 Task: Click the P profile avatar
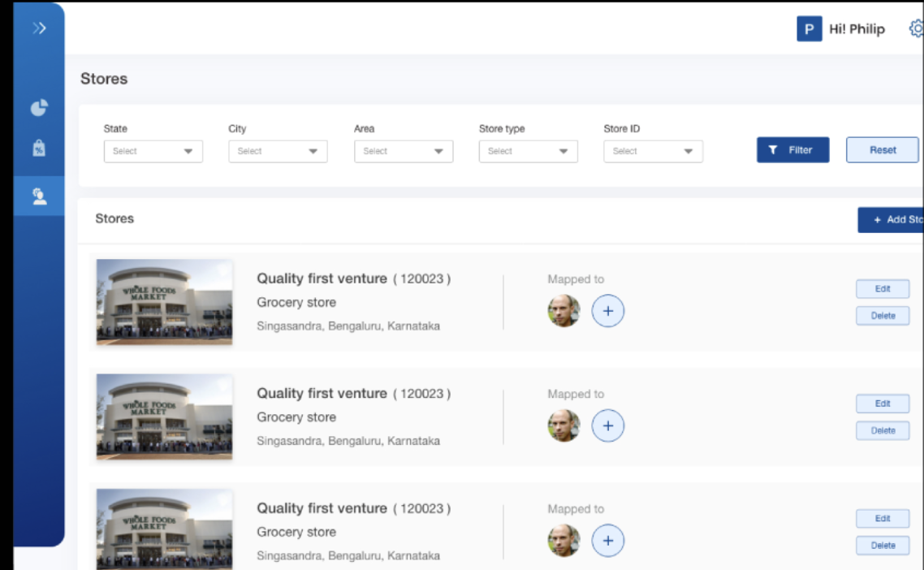click(x=809, y=29)
